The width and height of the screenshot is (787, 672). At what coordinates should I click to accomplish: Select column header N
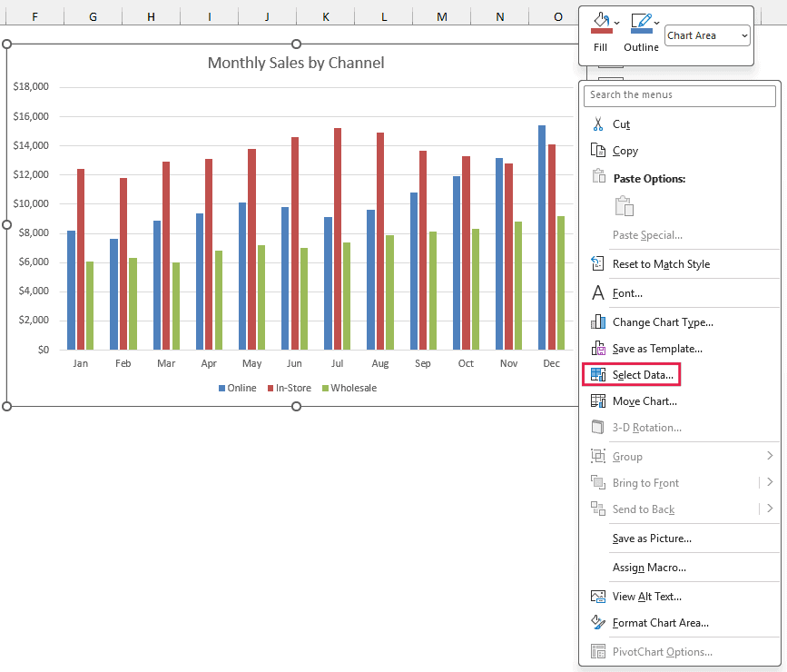pos(500,16)
